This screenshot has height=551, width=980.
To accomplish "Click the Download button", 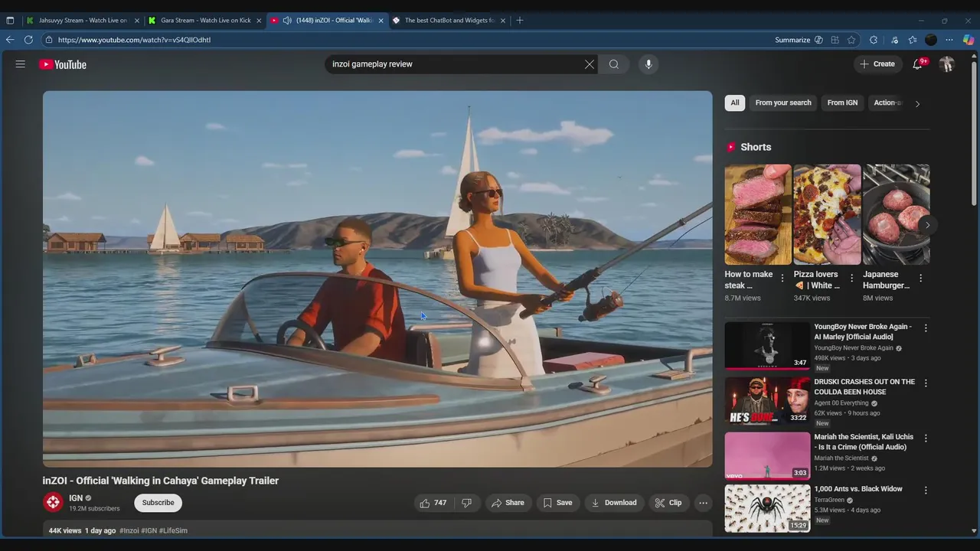I will tap(613, 503).
